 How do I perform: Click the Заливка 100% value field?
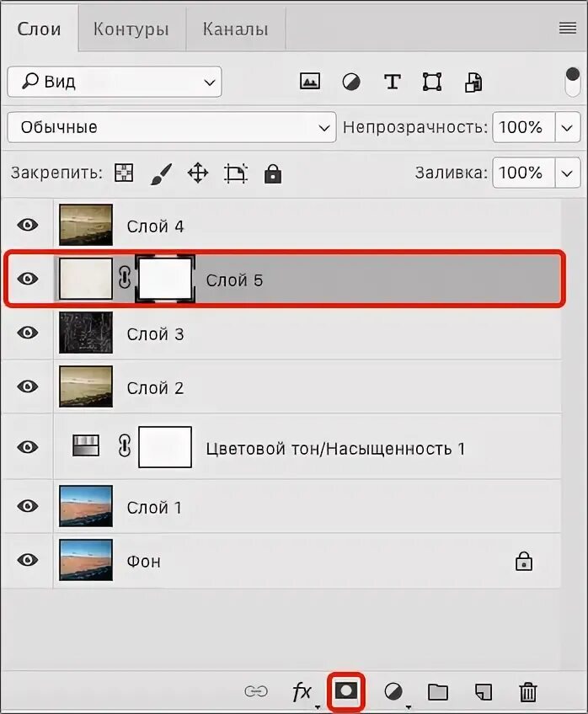pos(523,173)
